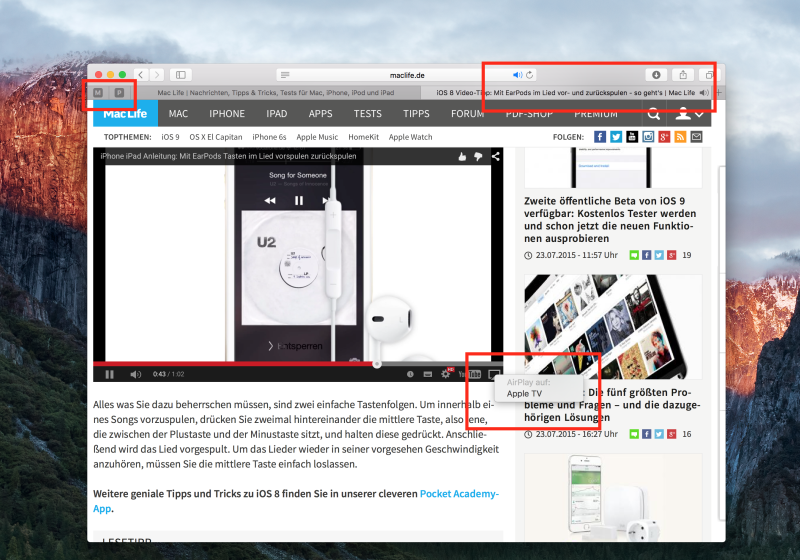Dislike the video with thumbs down

coord(478,157)
